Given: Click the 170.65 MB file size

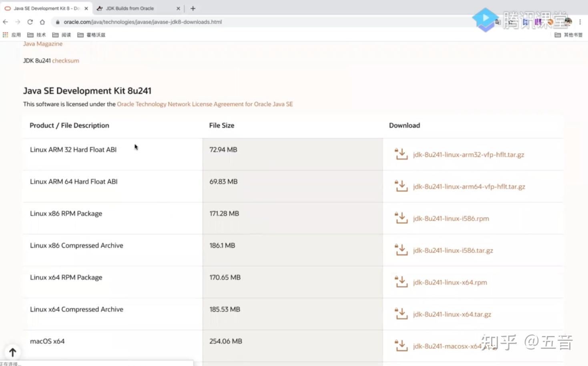Looking at the screenshot, I should pos(225,278).
